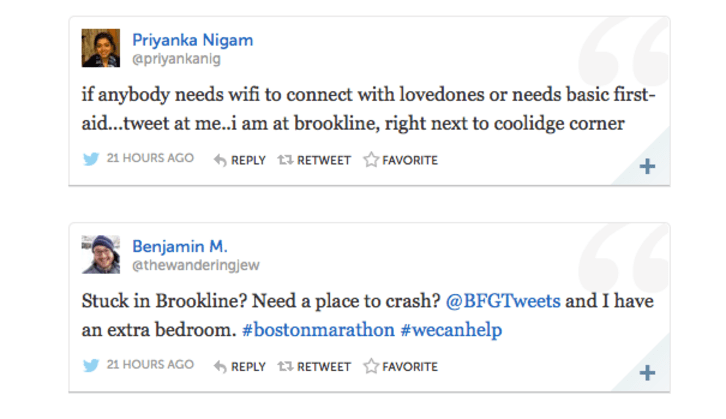726x419 pixels.
Task: Favorite Priyanka Nigam's tweet with star
Action: pyautogui.click(x=401, y=160)
